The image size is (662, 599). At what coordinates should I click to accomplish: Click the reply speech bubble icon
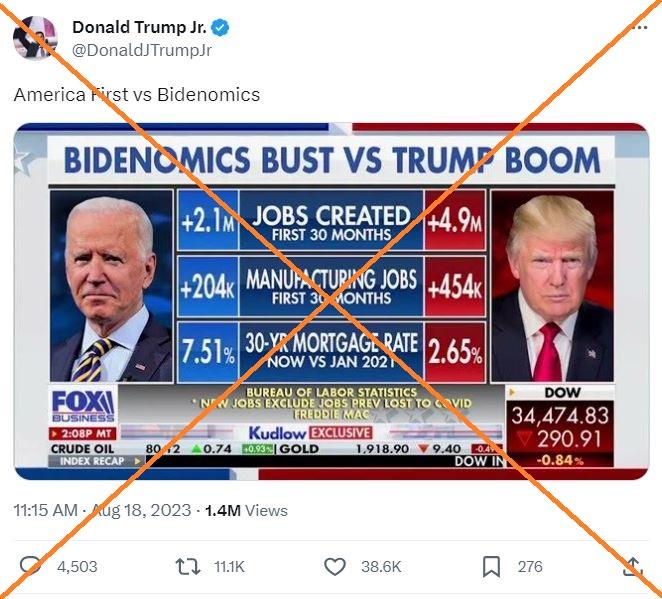click(30, 566)
